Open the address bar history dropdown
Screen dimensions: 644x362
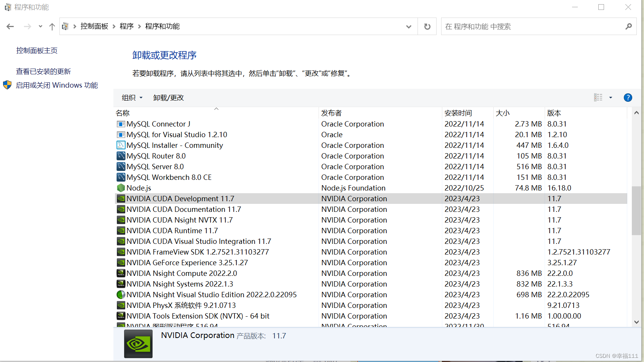(x=408, y=26)
